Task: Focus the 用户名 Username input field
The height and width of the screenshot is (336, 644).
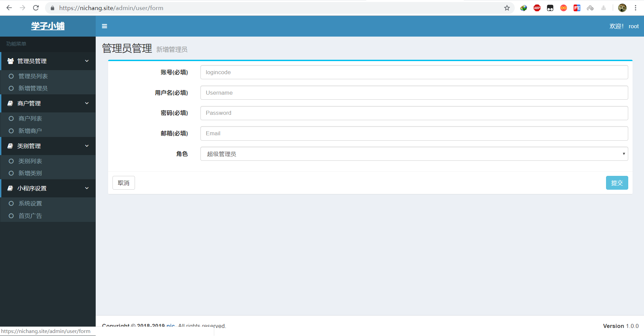Action: pos(414,93)
